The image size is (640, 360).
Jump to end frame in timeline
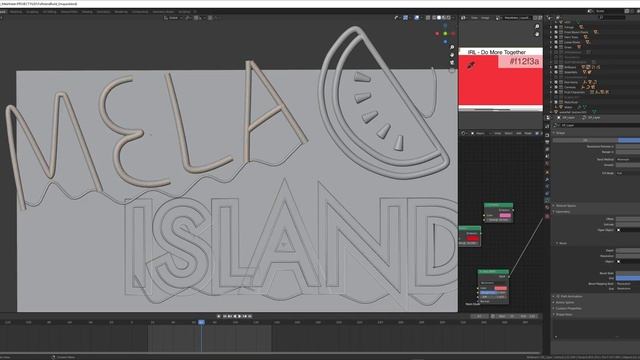(250, 316)
